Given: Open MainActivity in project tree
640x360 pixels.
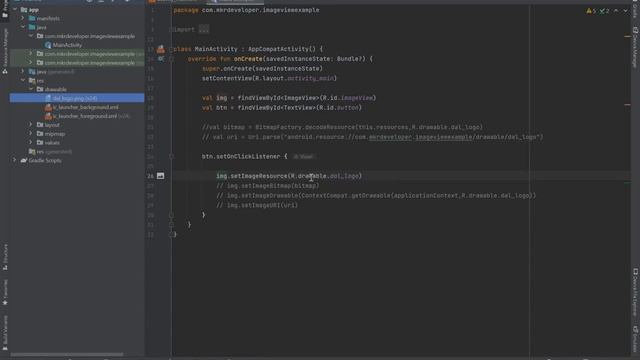Looking at the screenshot, I should click(x=67, y=45).
